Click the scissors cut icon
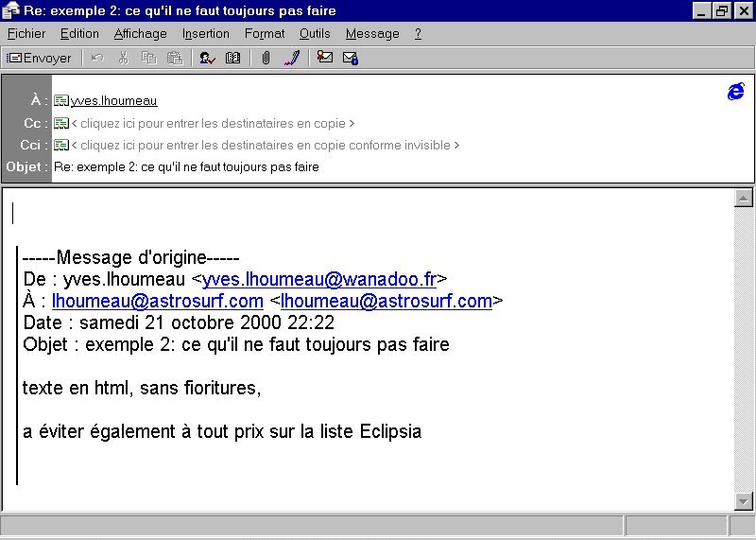 tap(124, 58)
